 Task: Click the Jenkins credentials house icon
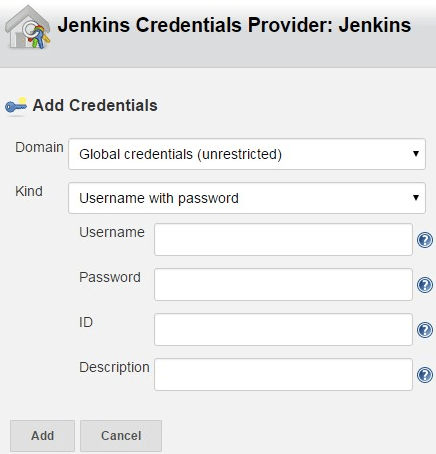[28, 28]
